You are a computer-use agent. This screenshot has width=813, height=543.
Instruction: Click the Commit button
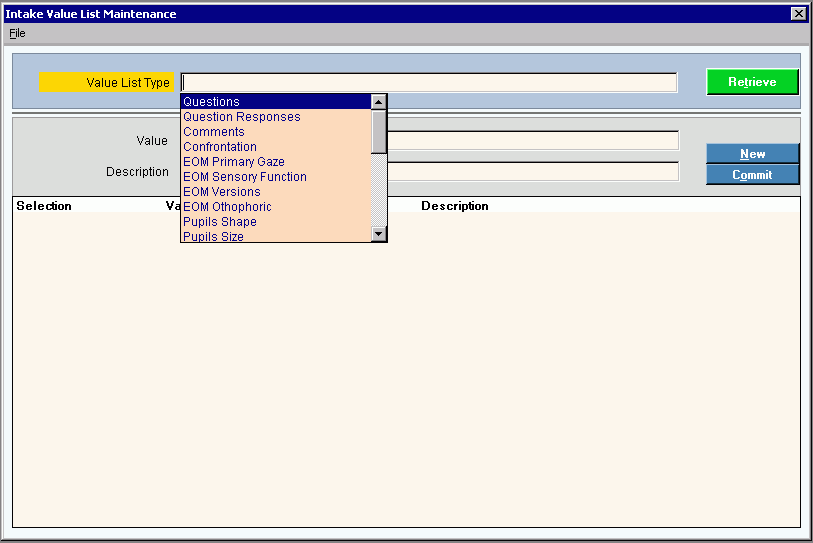click(x=752, y=175)
